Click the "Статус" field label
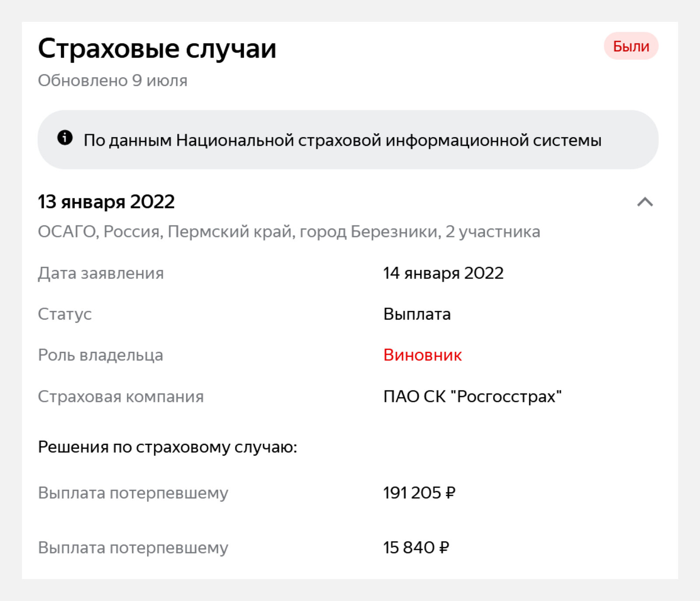 [x=65, y=314]
